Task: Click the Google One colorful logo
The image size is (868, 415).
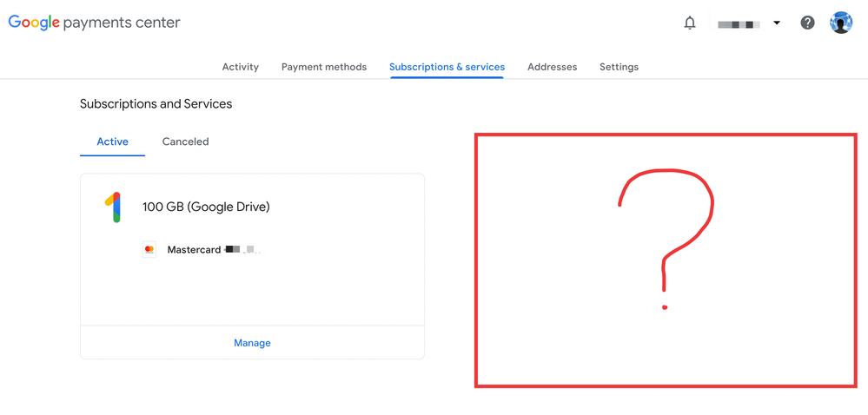Action: click(x=113, y=207)
